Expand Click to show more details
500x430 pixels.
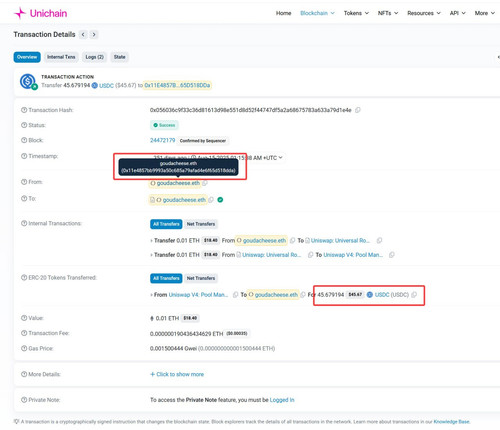(x=177, y=374)
